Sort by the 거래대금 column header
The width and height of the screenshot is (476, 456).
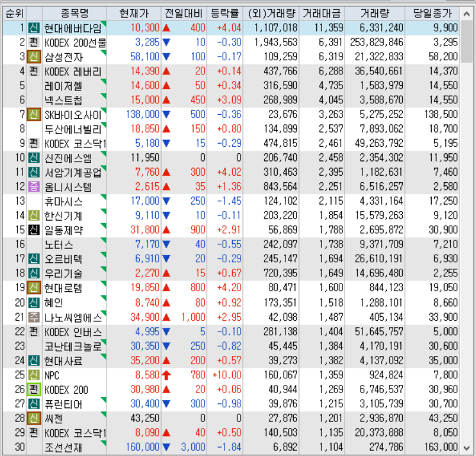tap(322, 13)
